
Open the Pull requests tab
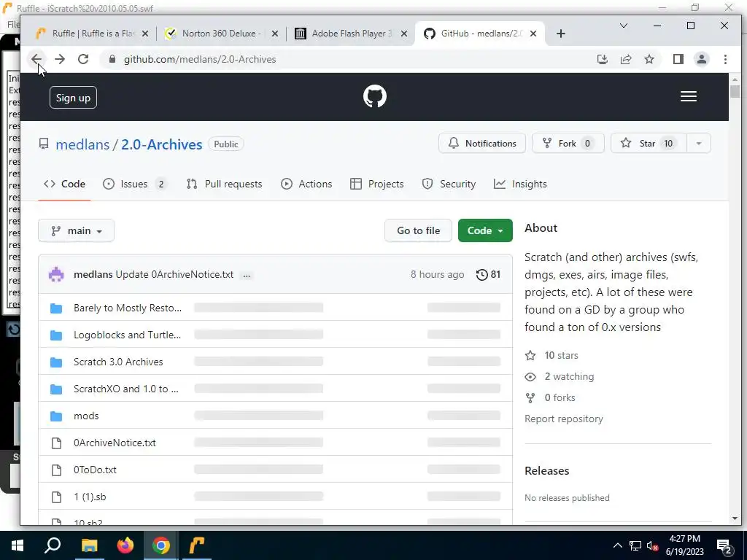[x=225, y=184]
